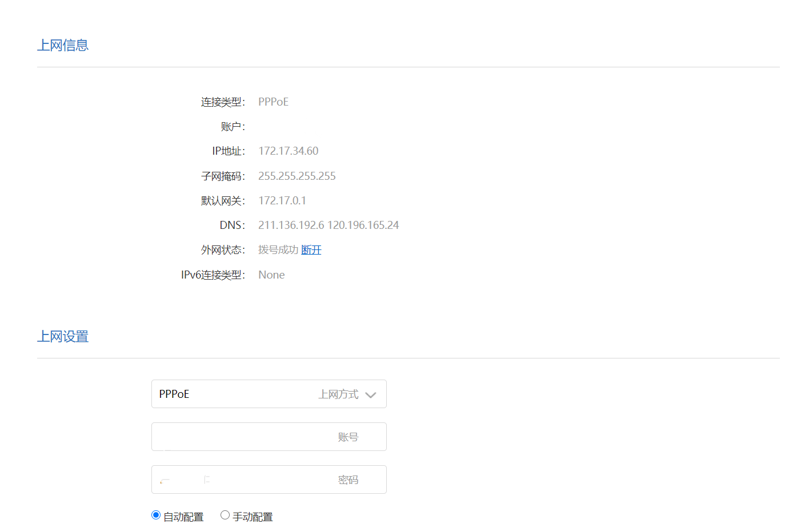The image size is (789, 532).
Task: Click the 连接类型 PPPoE value text
Action: tap(273, 102)
